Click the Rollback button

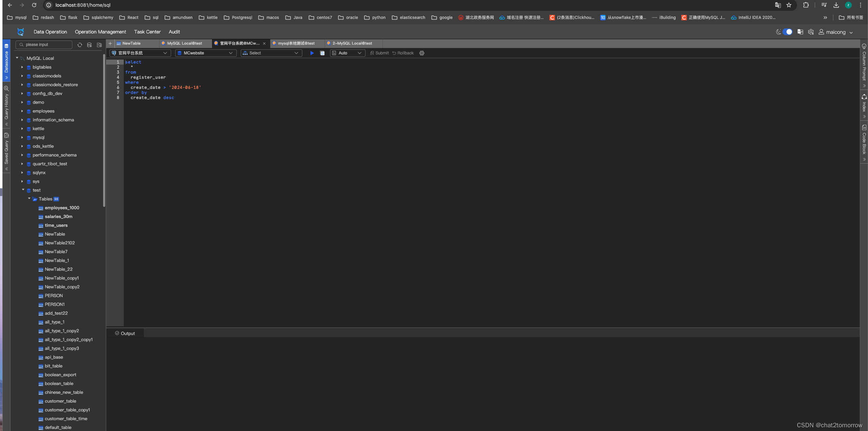click(x=403, y=53)
